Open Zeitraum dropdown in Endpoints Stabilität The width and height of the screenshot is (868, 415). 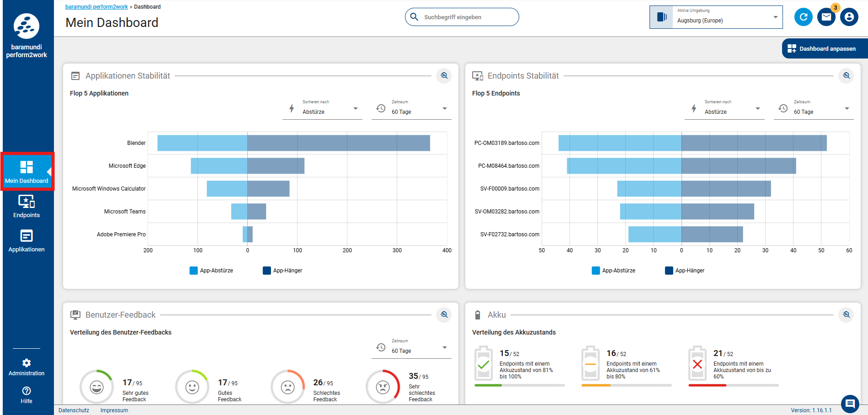814,109
